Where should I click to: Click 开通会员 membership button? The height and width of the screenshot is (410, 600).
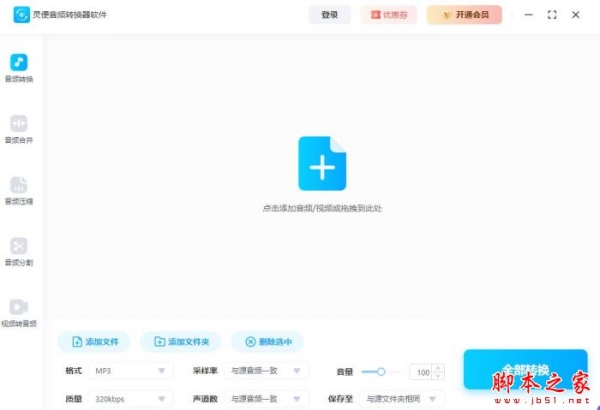click(464, 15)
